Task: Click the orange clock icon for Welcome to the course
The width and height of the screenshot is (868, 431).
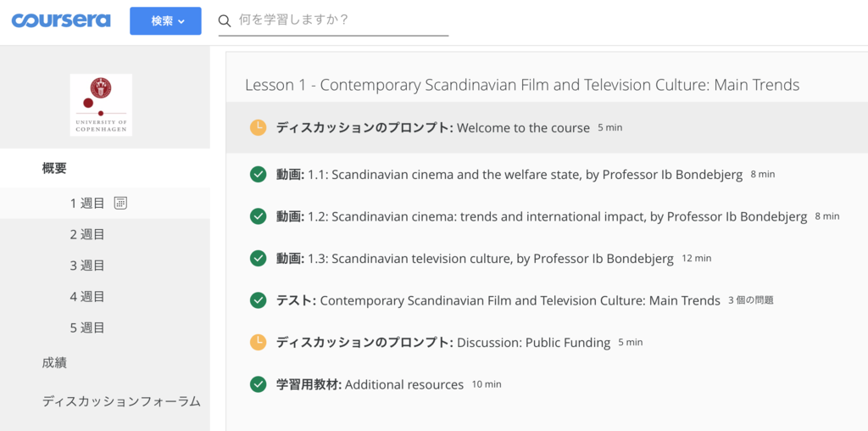Action: (258, 128)
